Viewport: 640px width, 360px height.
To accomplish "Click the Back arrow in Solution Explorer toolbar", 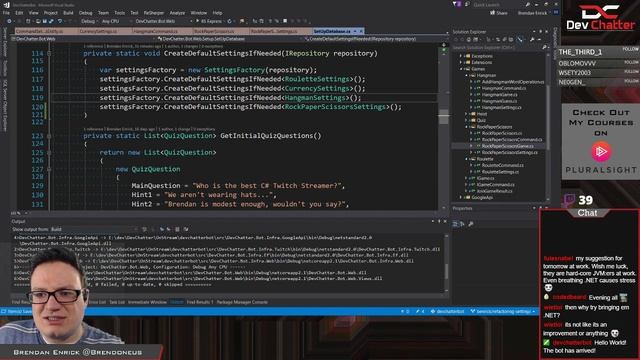I will [457, 40].
